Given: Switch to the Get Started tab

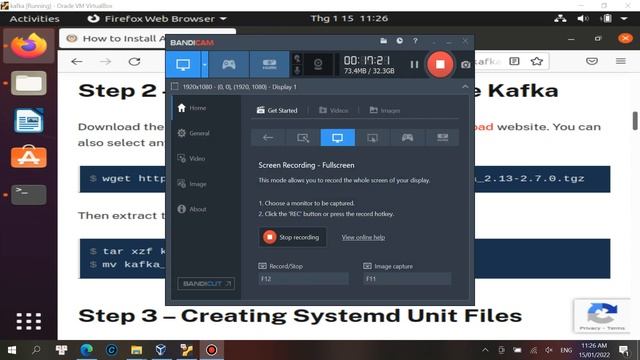Looking at the screenshot, I should 277,110.
